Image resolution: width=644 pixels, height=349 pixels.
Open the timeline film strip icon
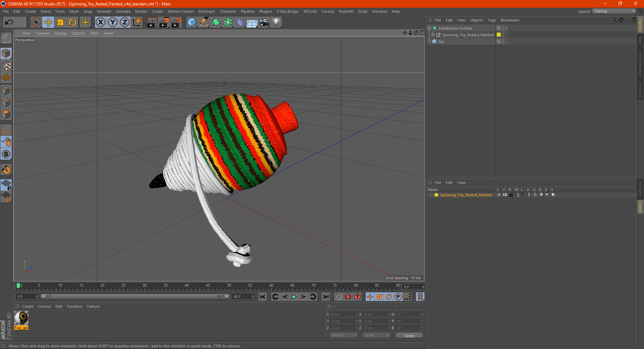tap(420, 297)
